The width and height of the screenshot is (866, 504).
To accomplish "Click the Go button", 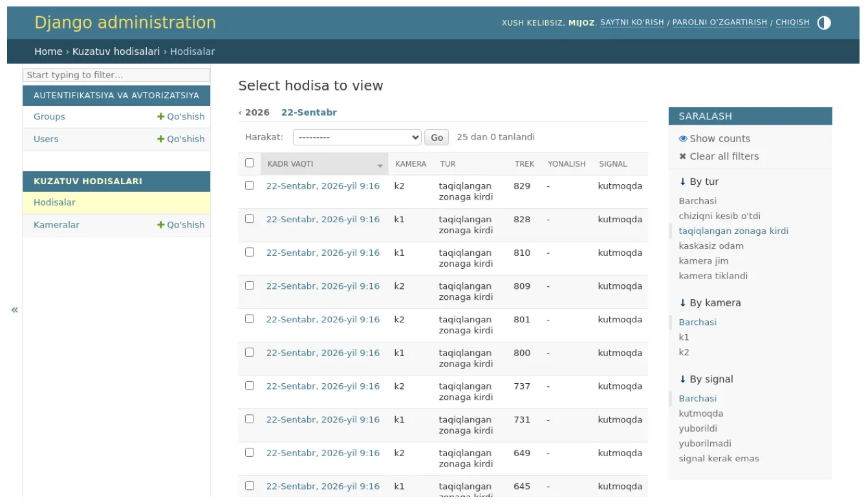I will 437,138.
